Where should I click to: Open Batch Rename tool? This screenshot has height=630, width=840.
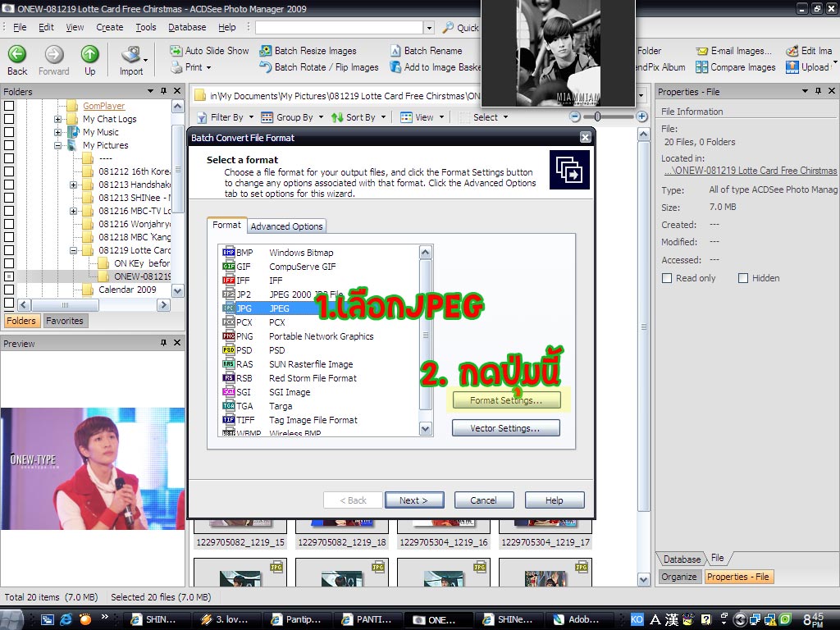pos(426,50)
